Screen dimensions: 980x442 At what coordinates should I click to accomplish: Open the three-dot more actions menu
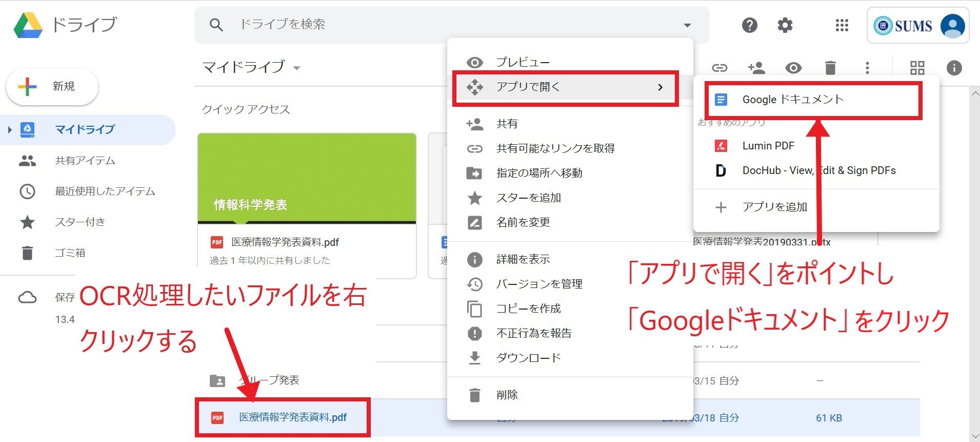pyautogui.click(x=867, y=68)
